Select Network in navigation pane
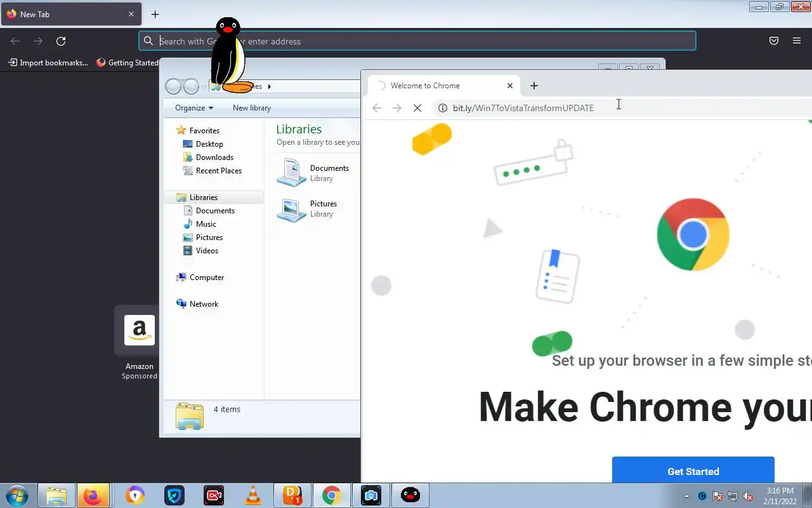The height and width of the screenshot is (508, 812). click(x=204, y=304)
